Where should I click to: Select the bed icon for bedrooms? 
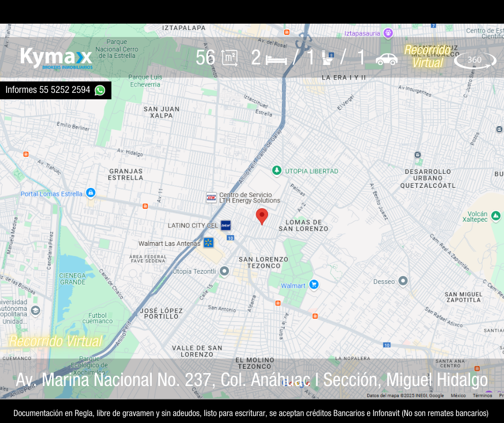tap(276, 60)
